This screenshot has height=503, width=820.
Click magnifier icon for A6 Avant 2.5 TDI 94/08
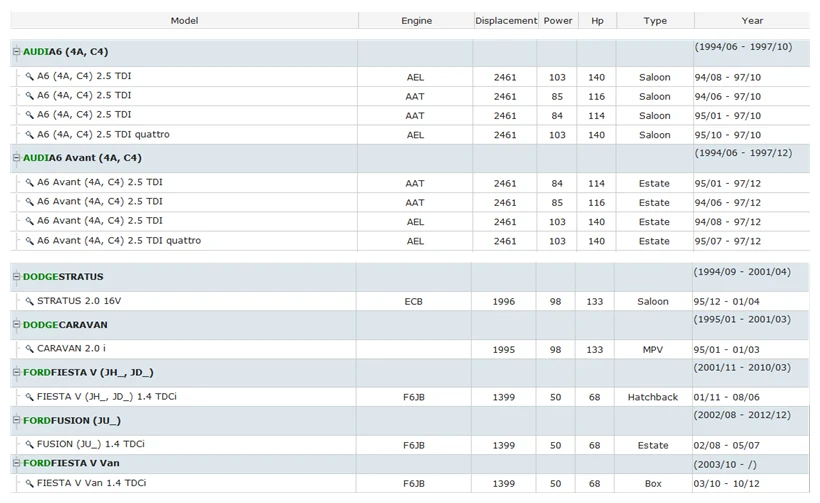[29, 221]
